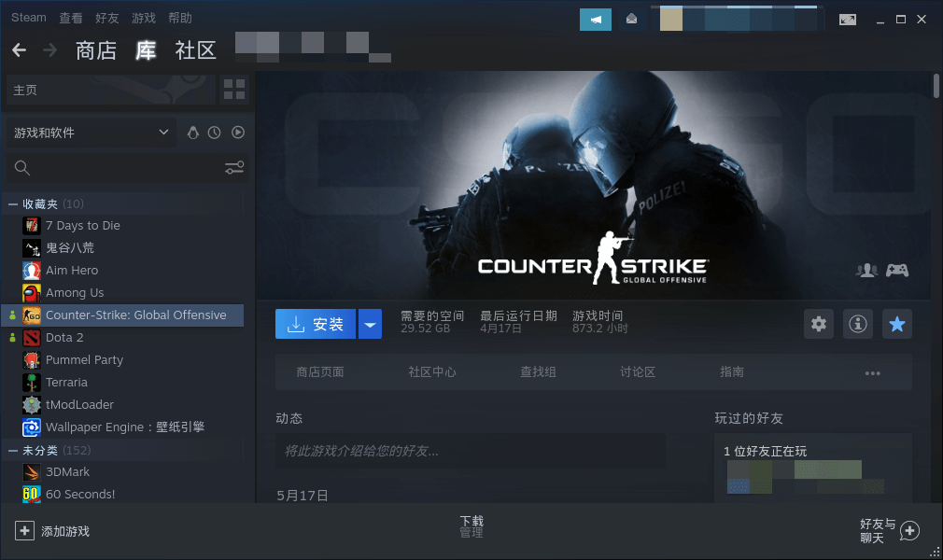This screenshot has height=560, width=943.
Task: Open advanced filter options icon in the sidebar
Action: [x=233, y=168]
